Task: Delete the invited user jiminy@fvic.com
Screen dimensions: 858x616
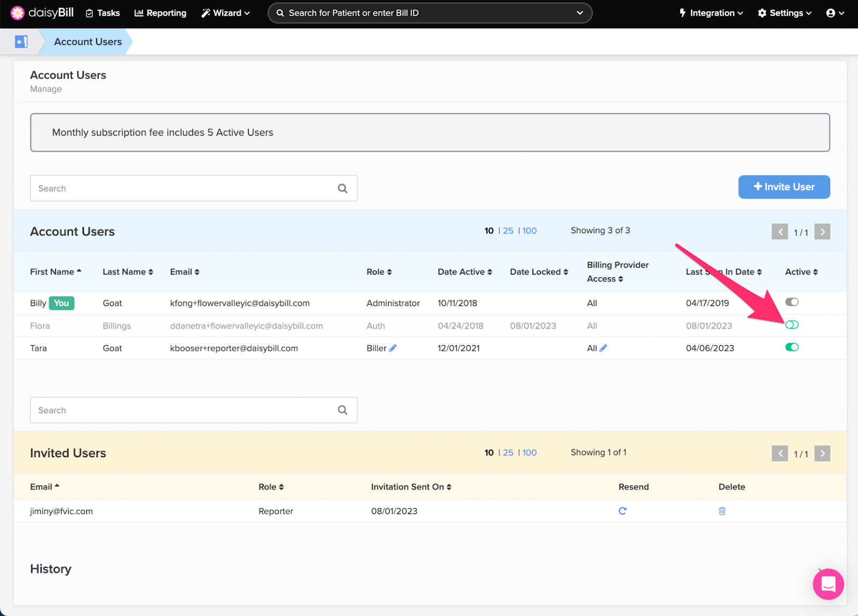Action: coord(722,511)
